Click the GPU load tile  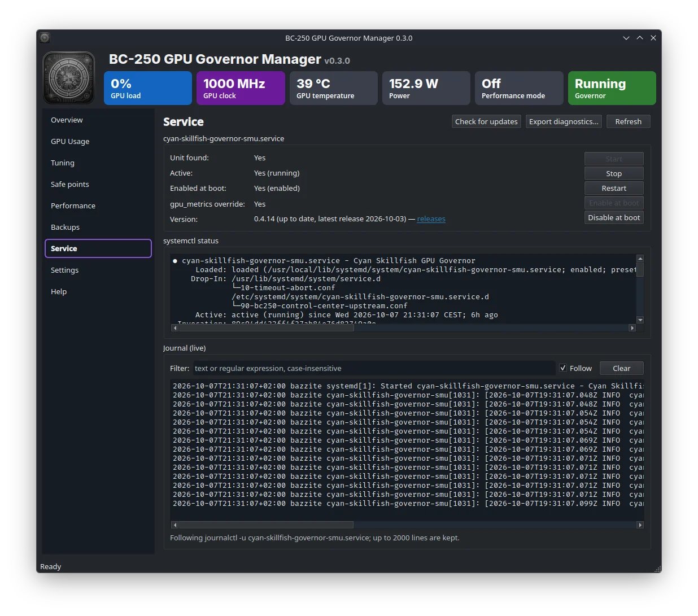(x=148, y=88)
